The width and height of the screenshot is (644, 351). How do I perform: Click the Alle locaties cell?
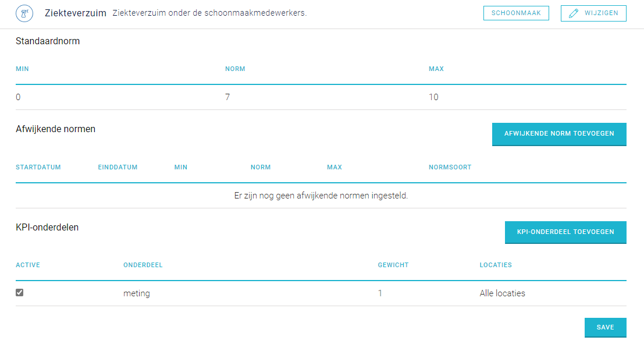(x=502, y=293)
